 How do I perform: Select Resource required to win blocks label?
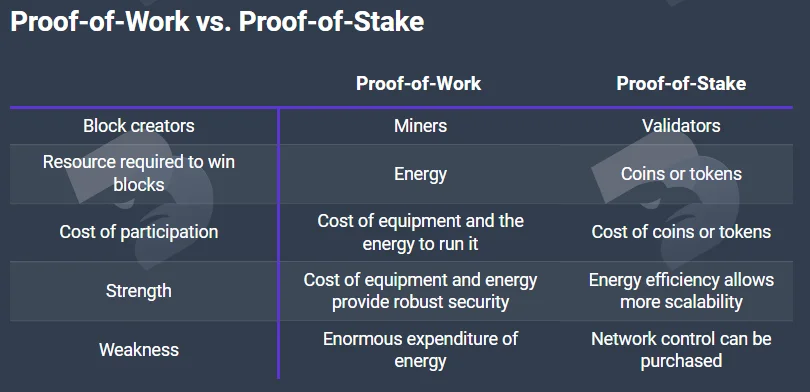(139, 173)
